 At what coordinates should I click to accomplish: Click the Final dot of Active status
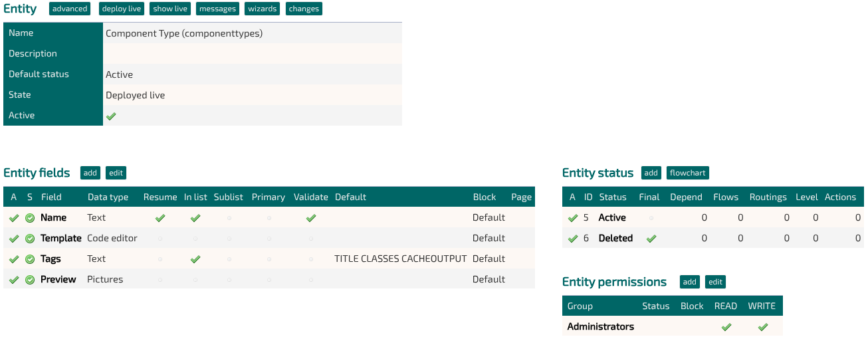[x=651, y=218]
